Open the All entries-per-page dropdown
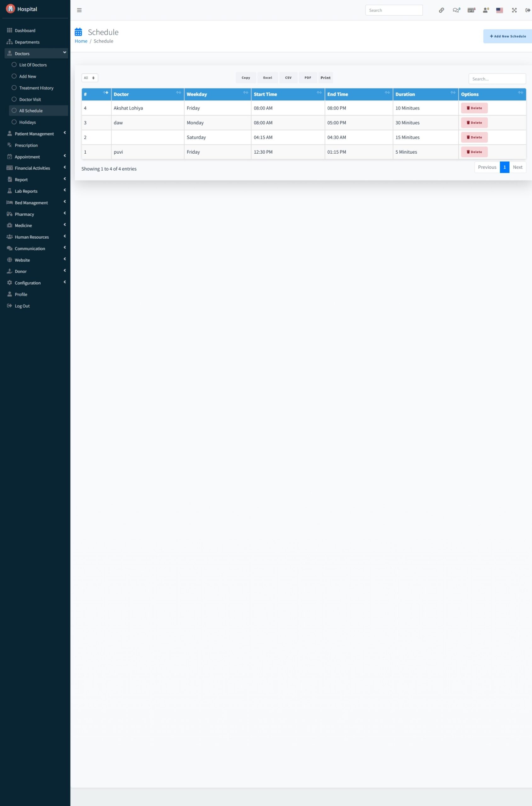532x806 pixels. pyautogui.click(x=90, y=78)
